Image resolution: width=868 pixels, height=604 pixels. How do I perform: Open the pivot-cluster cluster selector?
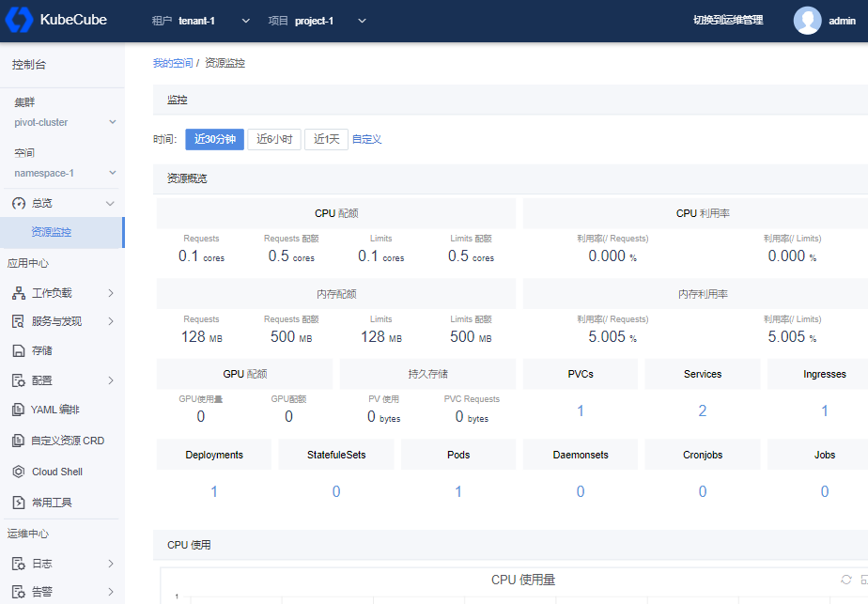pos(66,122)
